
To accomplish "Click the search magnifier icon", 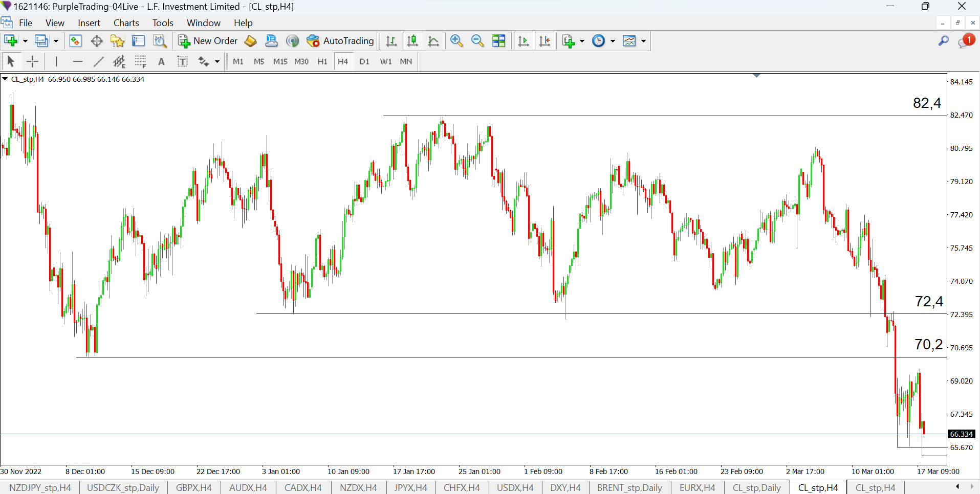I will point(944,41).
